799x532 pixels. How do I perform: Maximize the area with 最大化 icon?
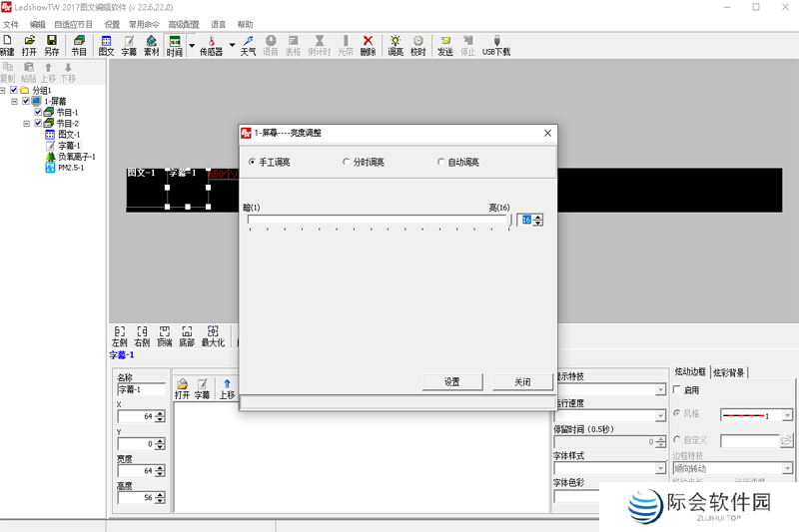pos(213,336)
